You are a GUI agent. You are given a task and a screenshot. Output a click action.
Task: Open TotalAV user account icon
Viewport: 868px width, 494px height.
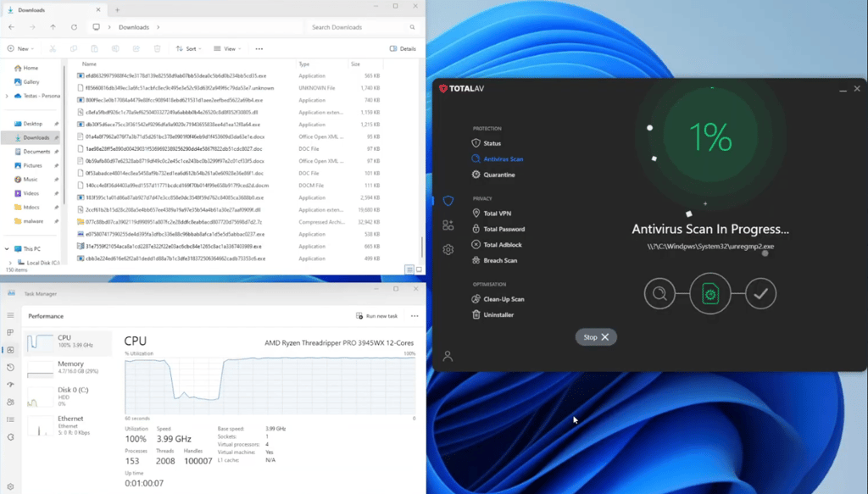[x=448, y=356]
